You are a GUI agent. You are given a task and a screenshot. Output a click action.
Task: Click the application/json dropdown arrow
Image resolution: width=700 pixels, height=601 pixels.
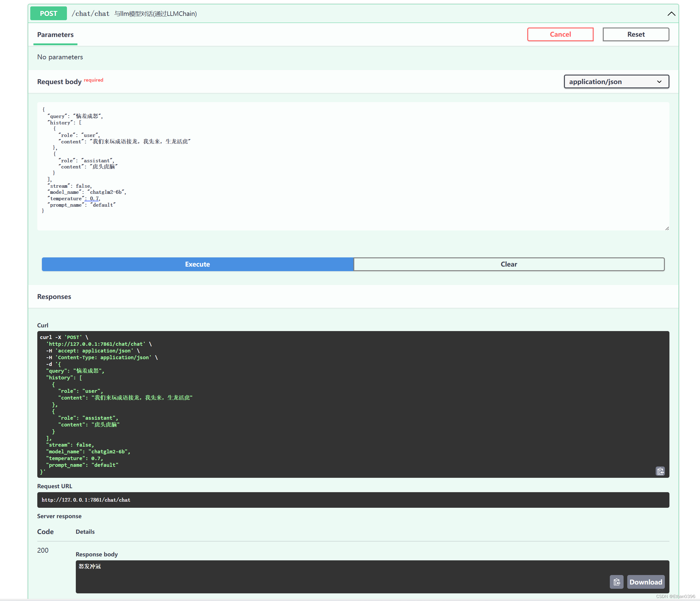pyautogui.click(x=659, y=82)
